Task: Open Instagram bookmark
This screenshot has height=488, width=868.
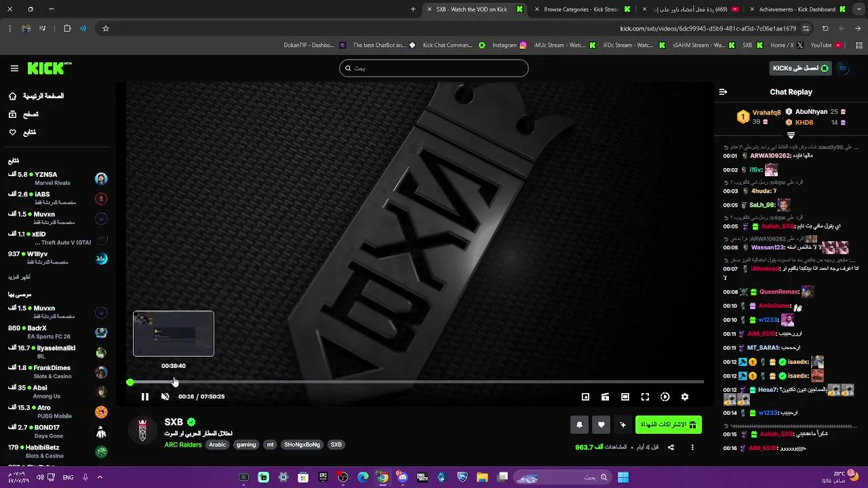Action: pos(509,45)
